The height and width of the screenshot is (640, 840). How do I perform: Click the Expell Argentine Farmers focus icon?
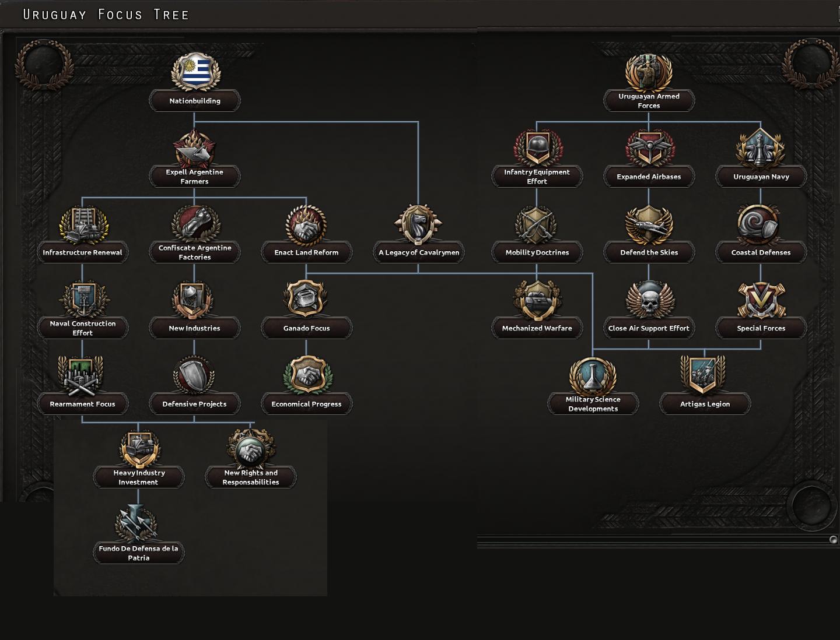coord(195,147)
